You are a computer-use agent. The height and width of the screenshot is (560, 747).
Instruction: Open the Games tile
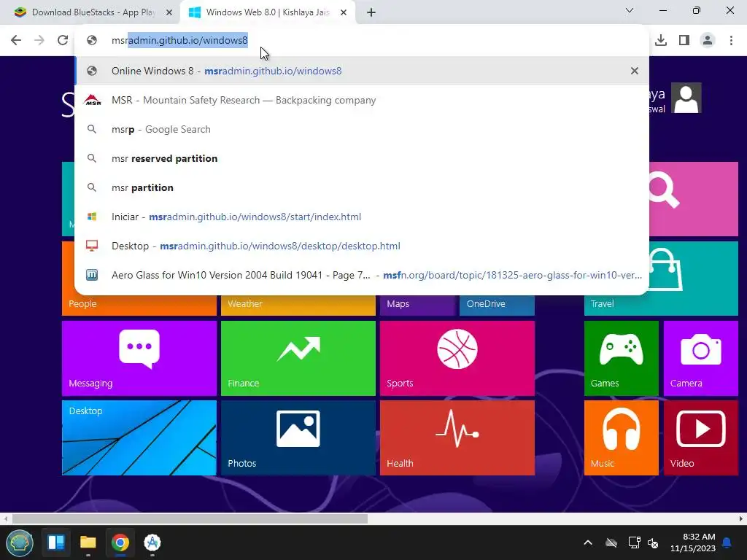[622, 358]
